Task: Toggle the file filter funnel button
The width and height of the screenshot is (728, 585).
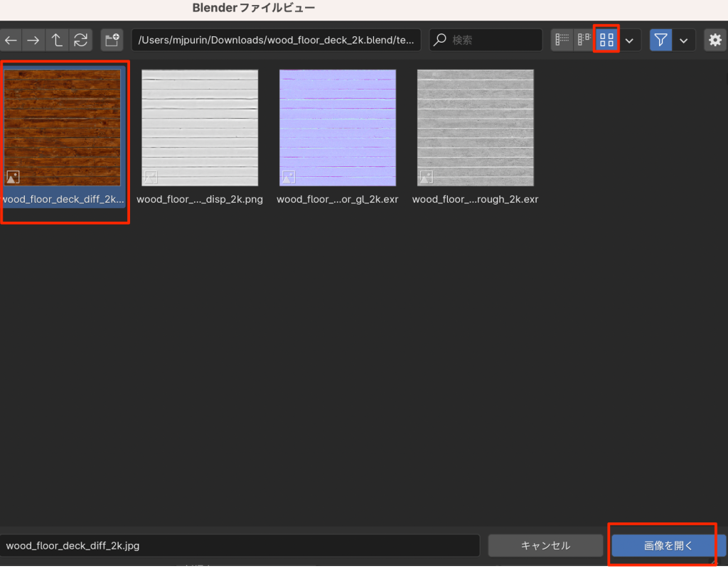Action: click(660, 41)
